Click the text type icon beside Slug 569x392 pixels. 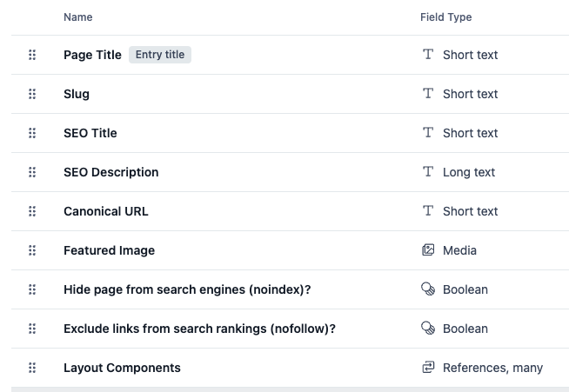[428, 94]
